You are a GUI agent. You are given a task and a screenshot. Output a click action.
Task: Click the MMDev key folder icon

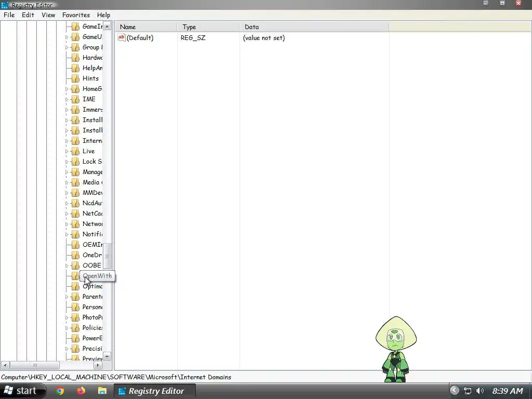pyautogui.click(x=75, y=193)
